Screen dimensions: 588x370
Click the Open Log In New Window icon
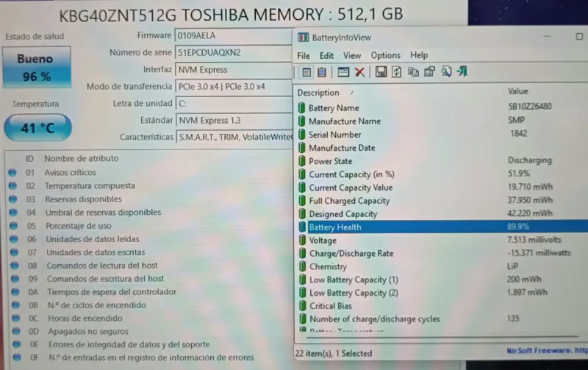coord(343,72)
